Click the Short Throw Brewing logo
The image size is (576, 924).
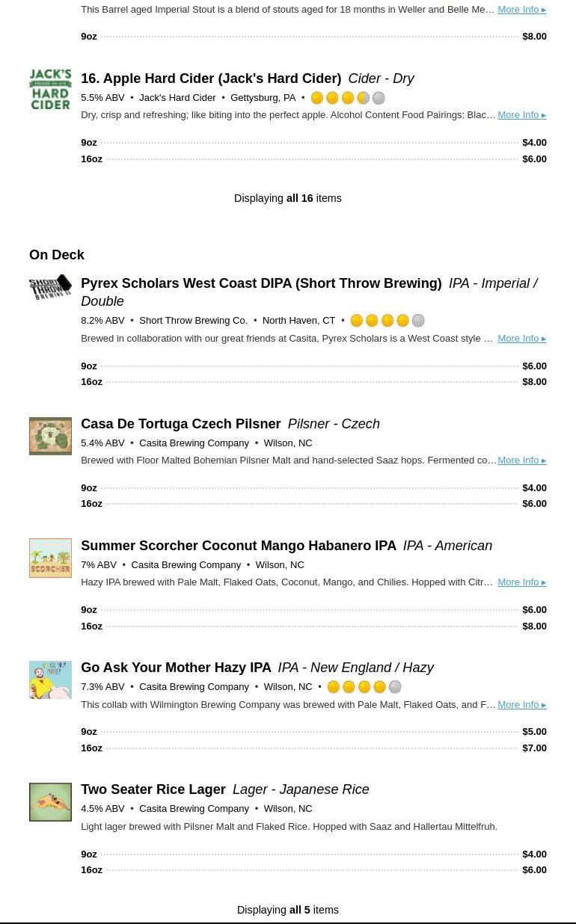coord(50,287)
